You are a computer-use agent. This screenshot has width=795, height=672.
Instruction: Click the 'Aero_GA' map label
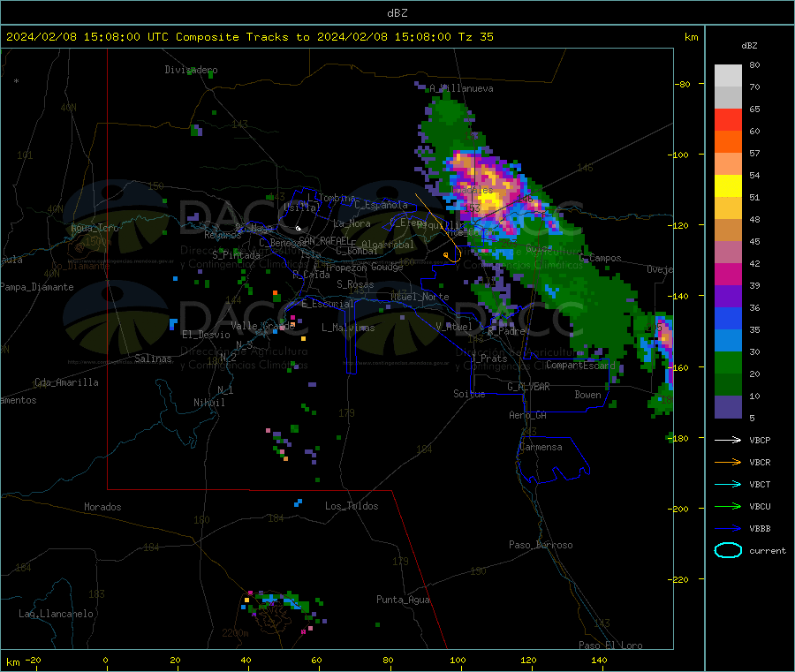tap(527, 415)
